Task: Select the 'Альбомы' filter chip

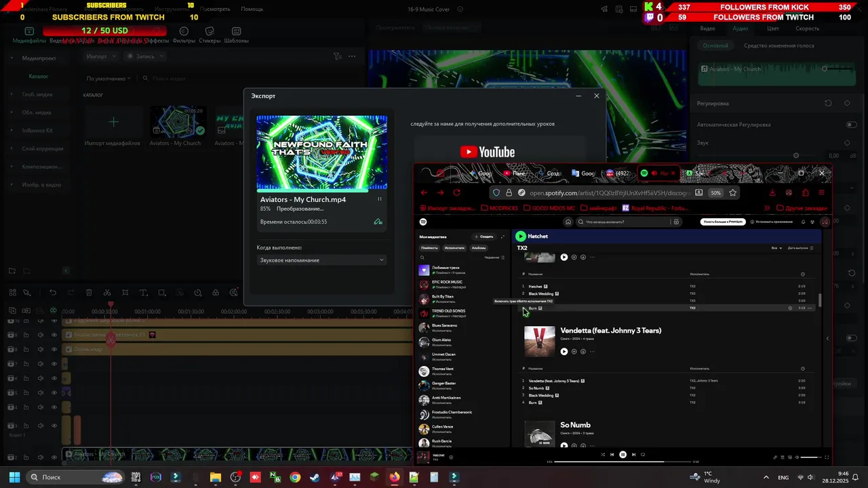Action: [x=479, y=248]
